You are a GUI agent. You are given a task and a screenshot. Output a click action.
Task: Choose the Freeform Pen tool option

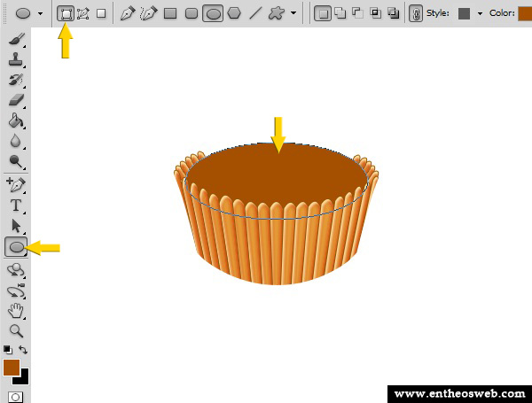pyautogui.click(x=148, y=13)
